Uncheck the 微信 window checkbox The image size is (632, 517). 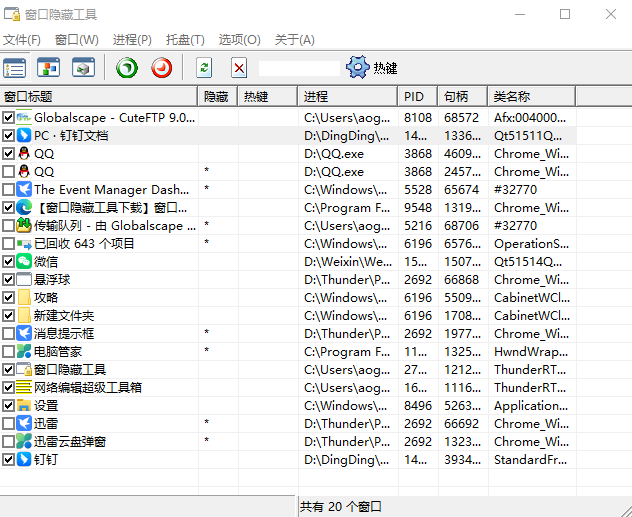[9, 261]
